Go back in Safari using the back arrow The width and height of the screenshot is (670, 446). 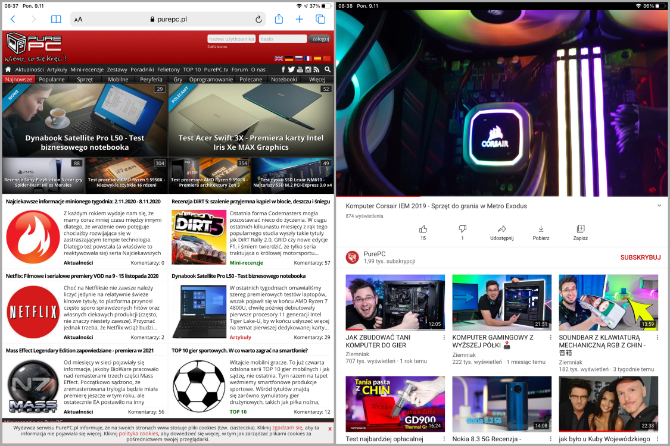point(13,19)
